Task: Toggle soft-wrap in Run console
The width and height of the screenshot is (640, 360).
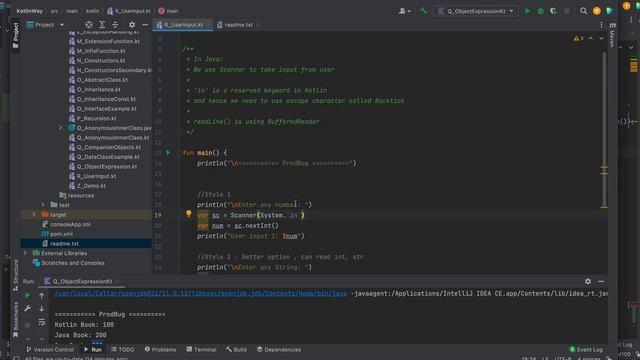Action: point(42,322)
